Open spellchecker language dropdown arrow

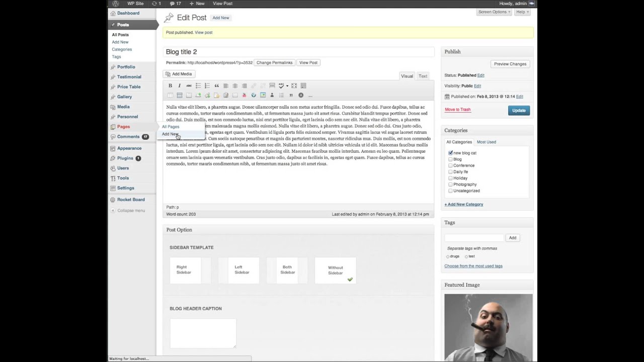point(287,85)
